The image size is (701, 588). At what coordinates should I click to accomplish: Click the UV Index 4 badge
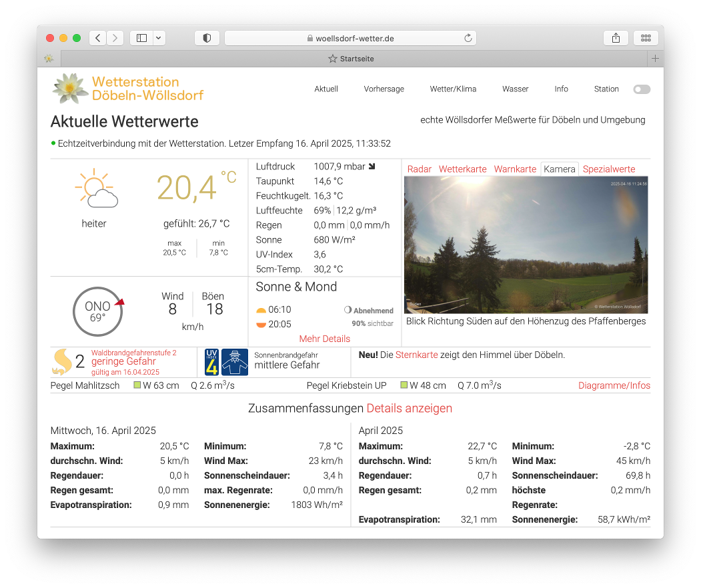point(211,361)
